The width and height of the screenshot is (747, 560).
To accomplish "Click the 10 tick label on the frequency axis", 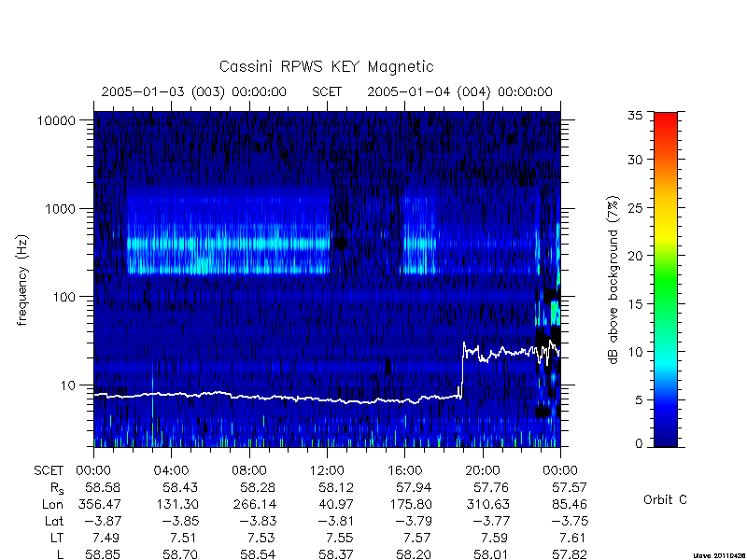I will (x=68, y=385).
